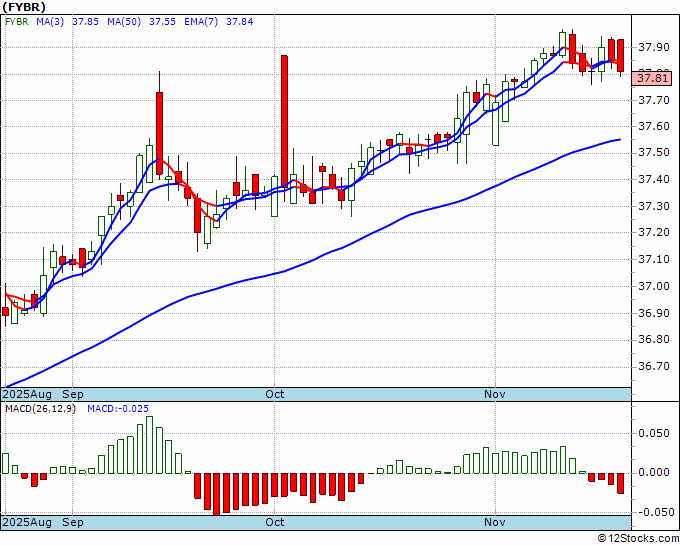This screenshot has height=546, width=680.
Task: Click the Nov label on price chart axis
Action: click(495, 394)
